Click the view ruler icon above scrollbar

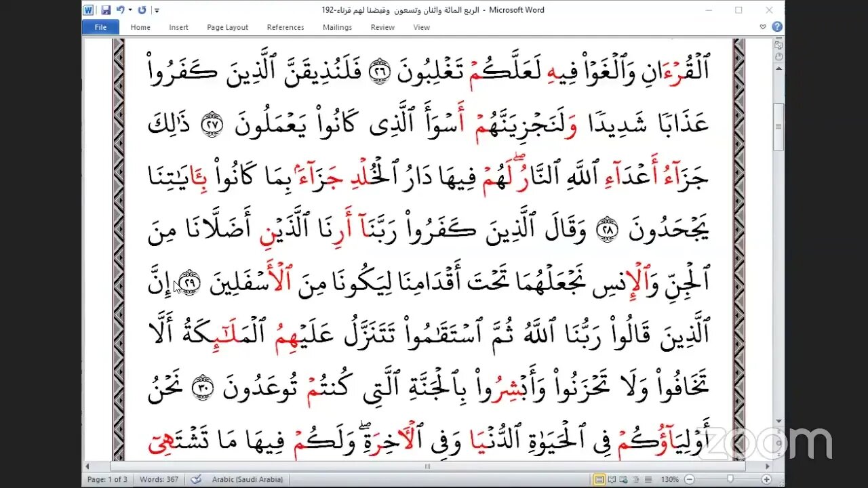(778, 44)
